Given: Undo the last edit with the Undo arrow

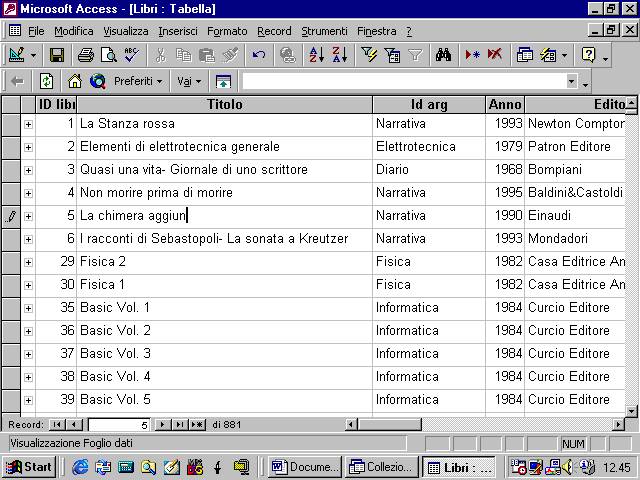Looking at the screenshot, I should click(x=259, y=55).
